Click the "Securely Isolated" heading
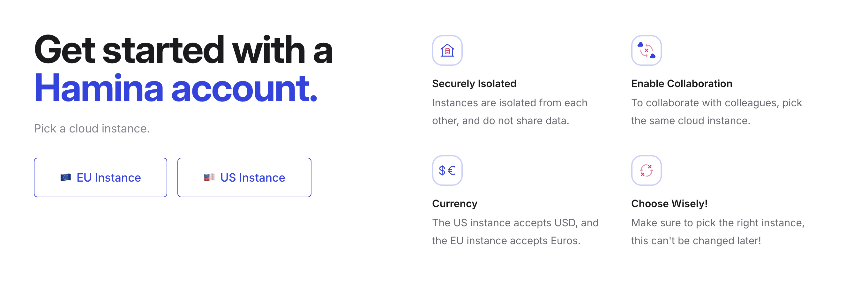Screen dimensions: 868x286 click(474, 84)
